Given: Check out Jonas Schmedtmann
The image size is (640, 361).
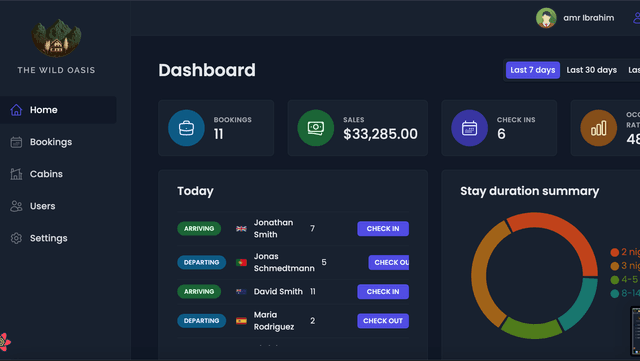Looking at the screenshot, I should click(389, 262).
